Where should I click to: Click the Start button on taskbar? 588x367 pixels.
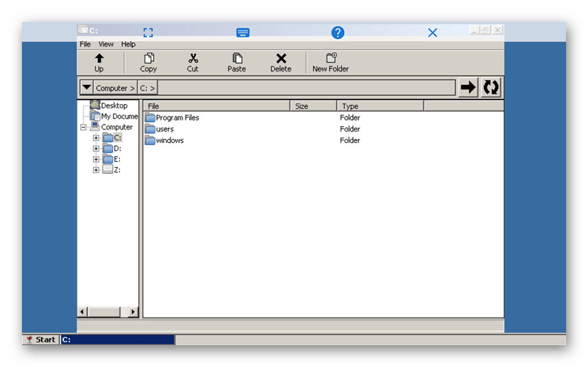click(x=40, y=340)
